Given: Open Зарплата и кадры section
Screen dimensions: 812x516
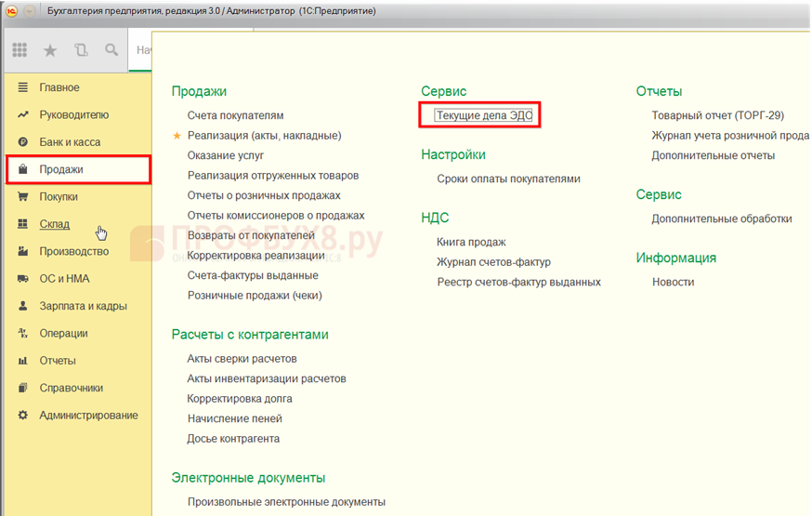Looking at the screenshot, I should pyautogui.click(x=83, y=306).
